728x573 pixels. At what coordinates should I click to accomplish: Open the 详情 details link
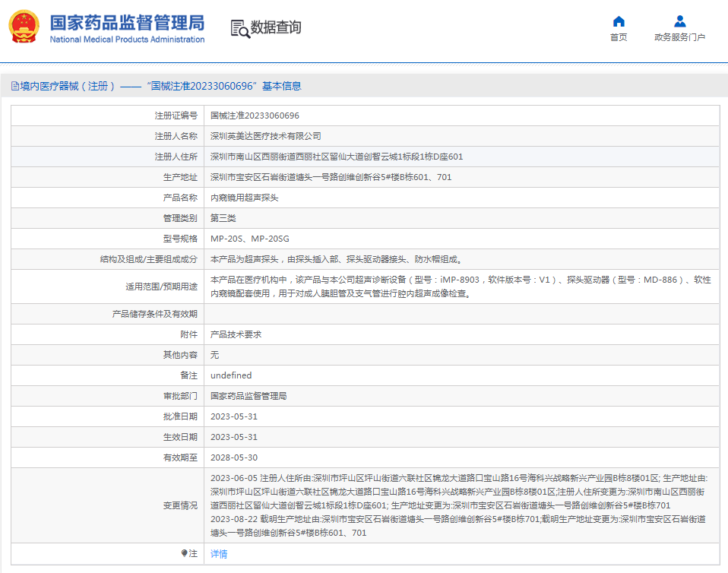click(219, 553)
